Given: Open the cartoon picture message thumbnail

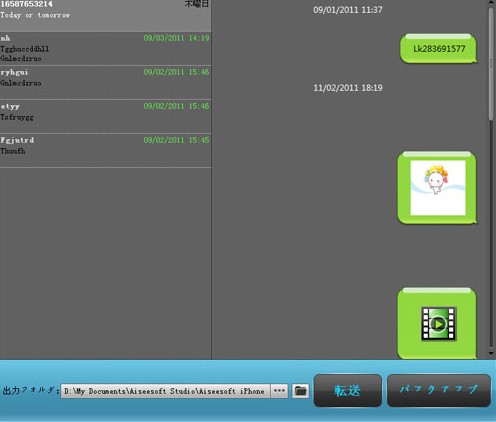Looking at the screenshot, I should (438, 188).
